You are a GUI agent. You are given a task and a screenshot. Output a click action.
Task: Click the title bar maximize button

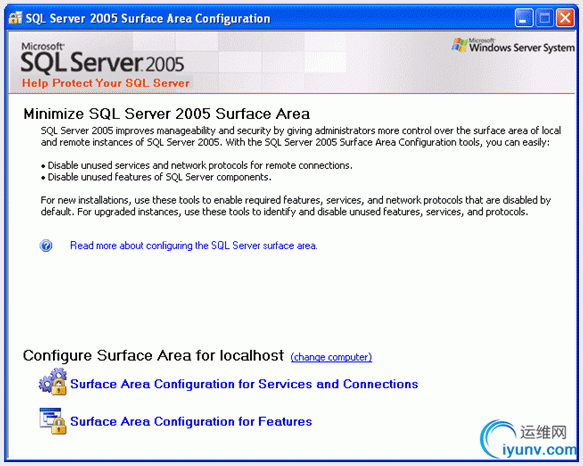[545, 18]
